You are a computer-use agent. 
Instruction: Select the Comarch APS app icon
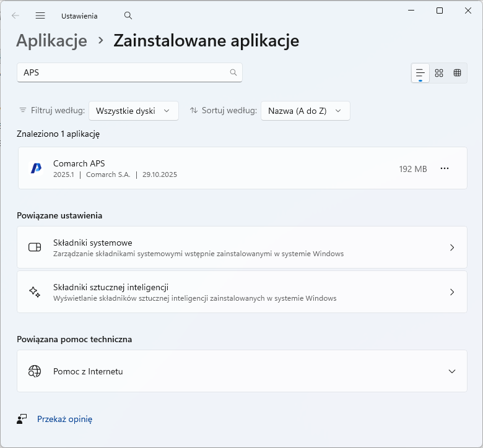[x=37, y=168]
